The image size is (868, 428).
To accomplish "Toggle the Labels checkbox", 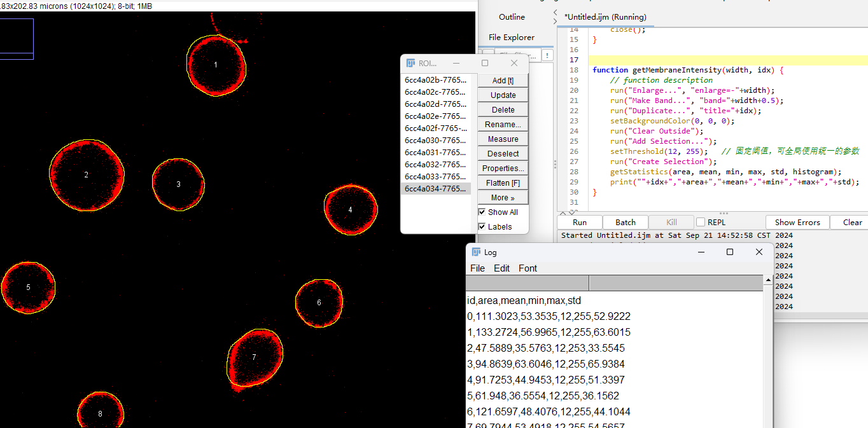I will (482, 227).
